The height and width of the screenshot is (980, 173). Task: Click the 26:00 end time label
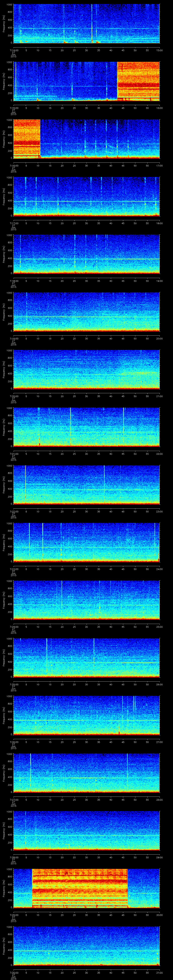[x=159, y=684]
